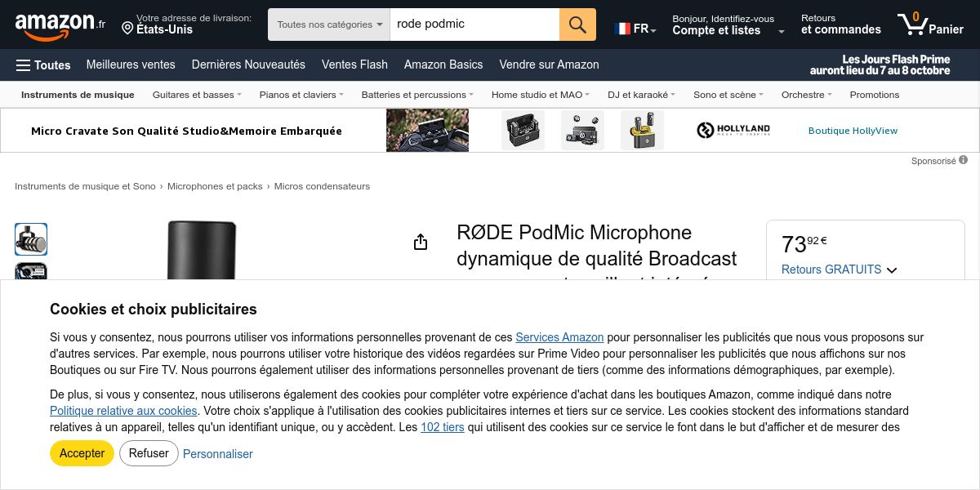Open the 'Toutes nos catégories' search dropdown
980x490 pixels.
pos(329,24)
